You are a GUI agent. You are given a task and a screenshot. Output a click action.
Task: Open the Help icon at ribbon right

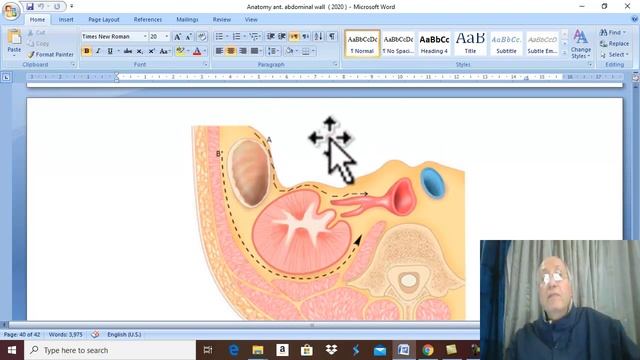[x=634, y=19]
